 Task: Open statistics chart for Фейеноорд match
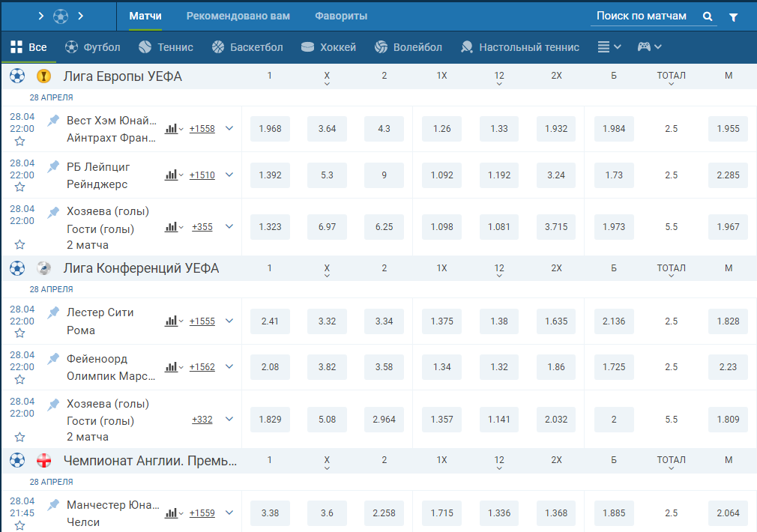tap(174, 367)
